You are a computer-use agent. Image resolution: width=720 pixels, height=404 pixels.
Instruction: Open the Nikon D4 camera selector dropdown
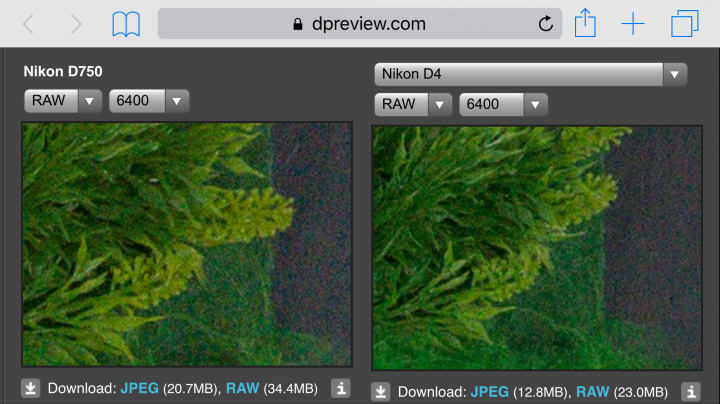pyautogui.click(x=531, y=74)
